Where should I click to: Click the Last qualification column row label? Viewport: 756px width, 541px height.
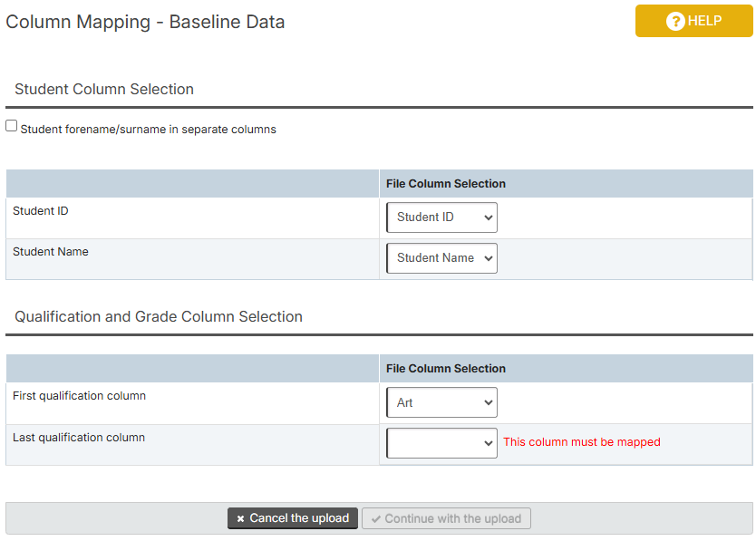(79, 438)
